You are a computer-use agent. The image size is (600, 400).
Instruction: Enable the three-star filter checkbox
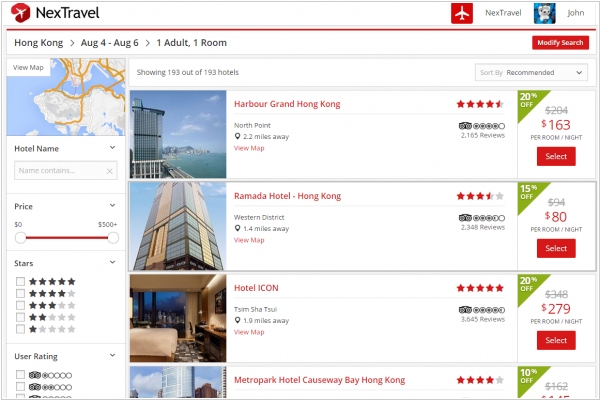tap(20, 305)
